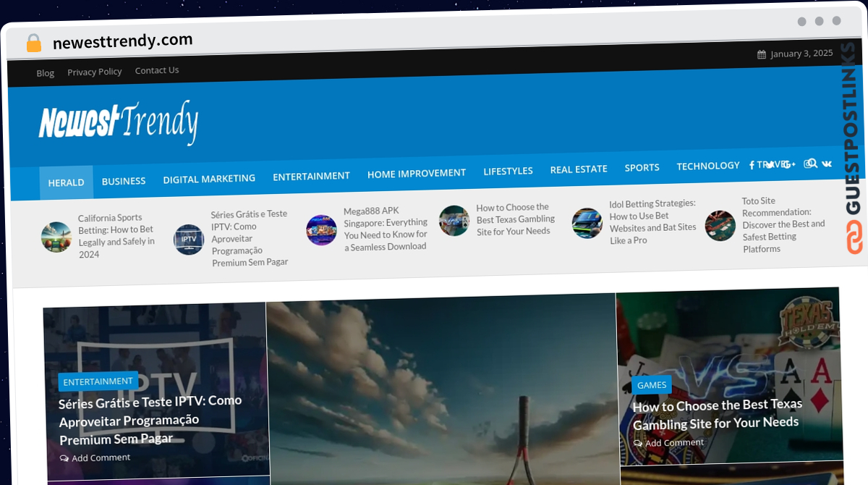Open featured article Séries Grátis e Teste IPTV title
The width and height of the screenshot is (868, 485).
[150, 420]
